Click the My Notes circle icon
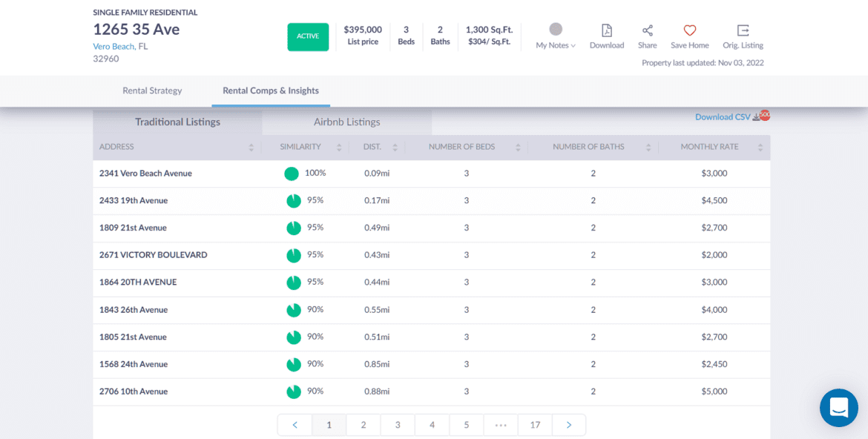Image resolution: width=868 pixels, height=439 pixels. coord(555,30)
